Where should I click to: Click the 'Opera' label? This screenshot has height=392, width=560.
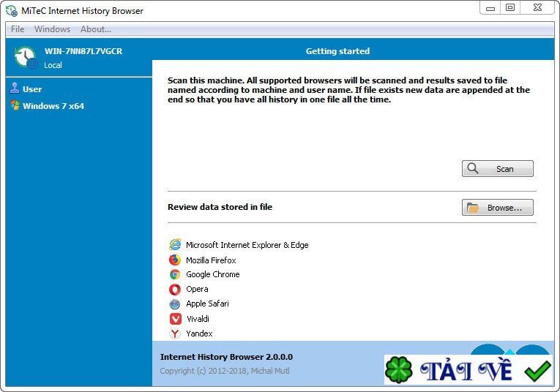point(197,289)
